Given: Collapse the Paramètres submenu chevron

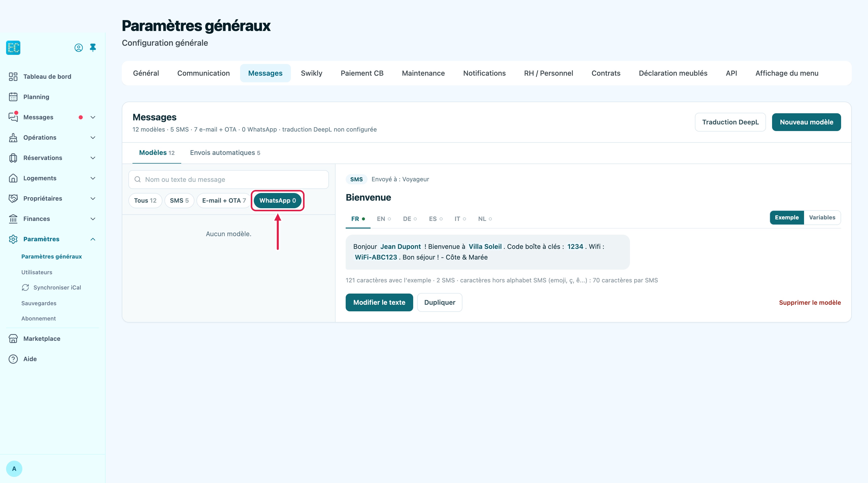Looking at the screenshot, I should 93,239.
